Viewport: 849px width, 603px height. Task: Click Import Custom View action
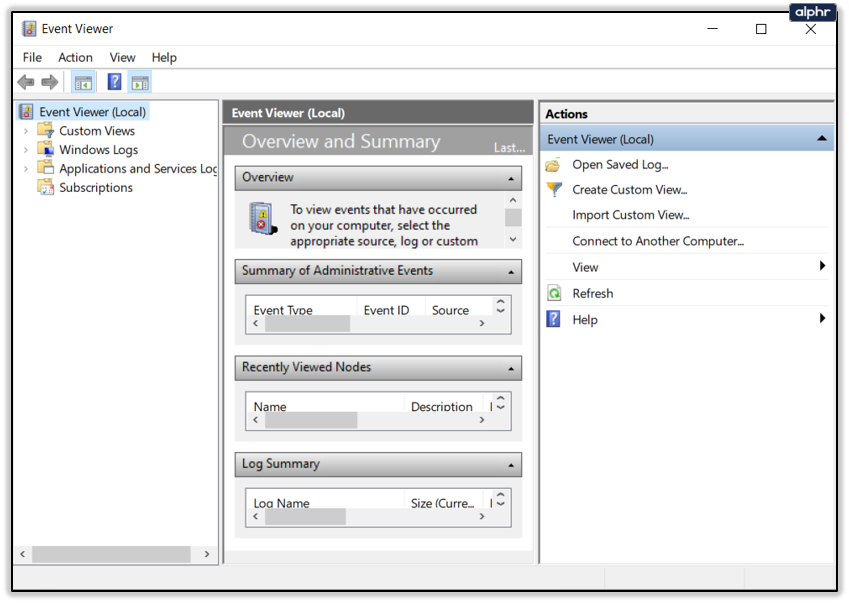tap(631, 215)
